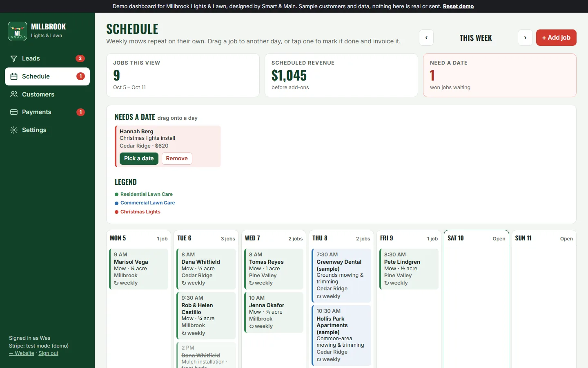This screenshot has width=588, height=368.
Task: Click the Sign out link
Action: (49, 353)
